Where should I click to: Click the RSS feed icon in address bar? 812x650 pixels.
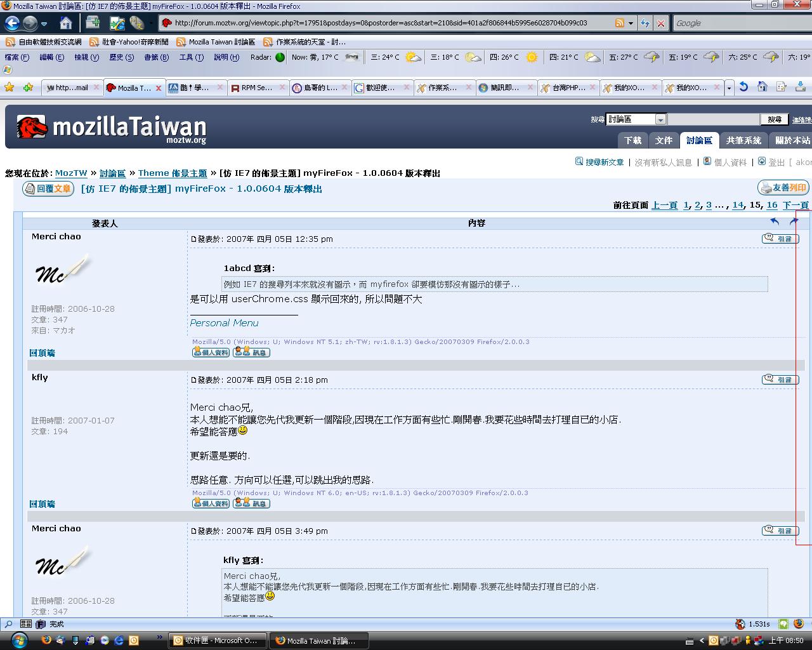pyautogui.click(x=619, y=23)
